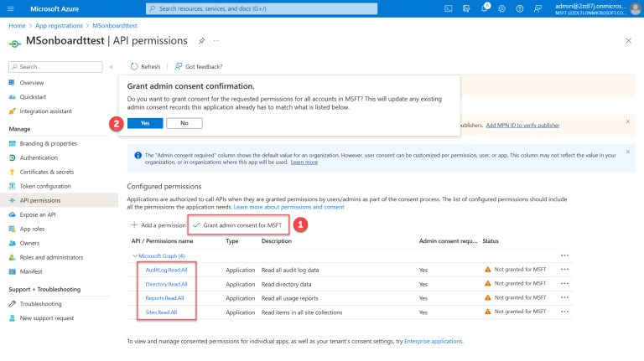Open the Directory.Read.All permission link
644x361 pixels.
[164, 284]
